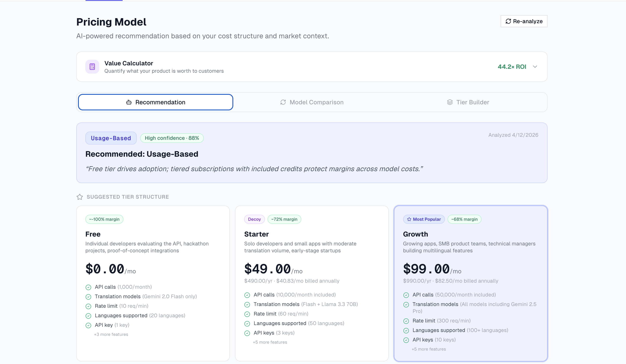The width and height of the screenshot is (626, 364).
Task: Click the ~68% margin badge on Growth
Action: [464, 219]
